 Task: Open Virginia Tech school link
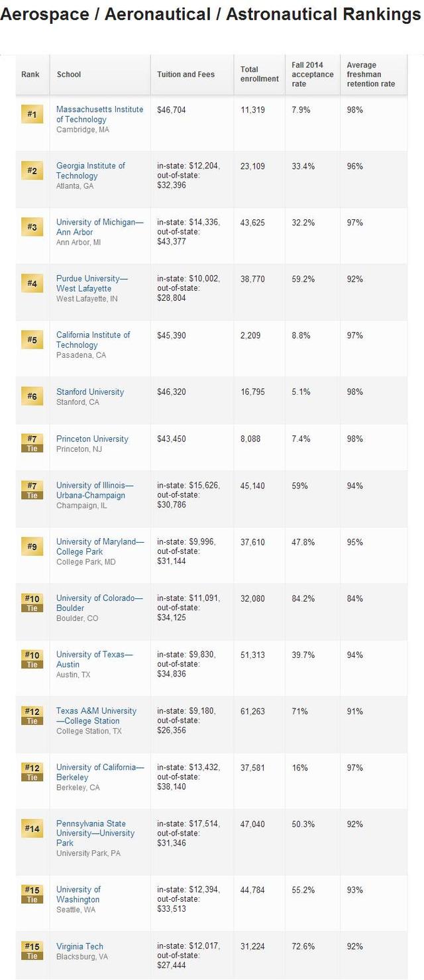point(79,946)
